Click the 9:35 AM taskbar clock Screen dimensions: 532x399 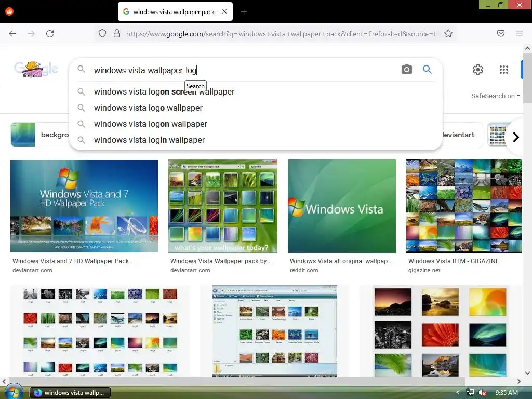pyautogui.click(x=506, y=393)
